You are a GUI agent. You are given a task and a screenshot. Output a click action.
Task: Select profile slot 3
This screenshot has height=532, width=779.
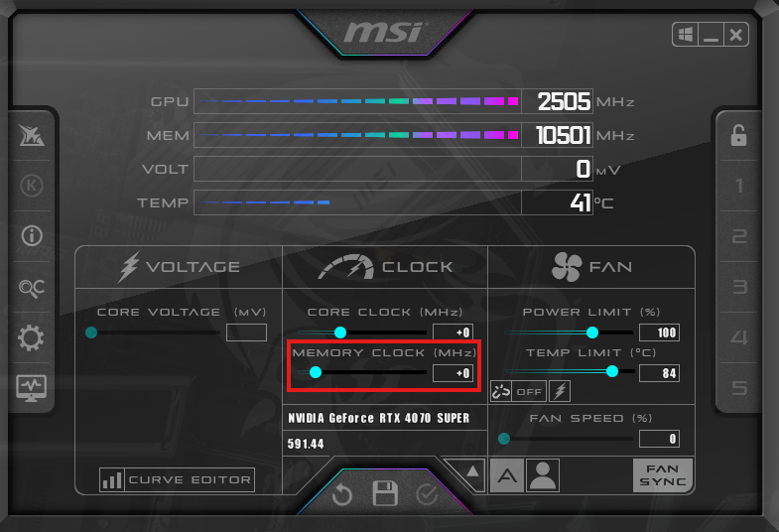(x=739, y=287)
